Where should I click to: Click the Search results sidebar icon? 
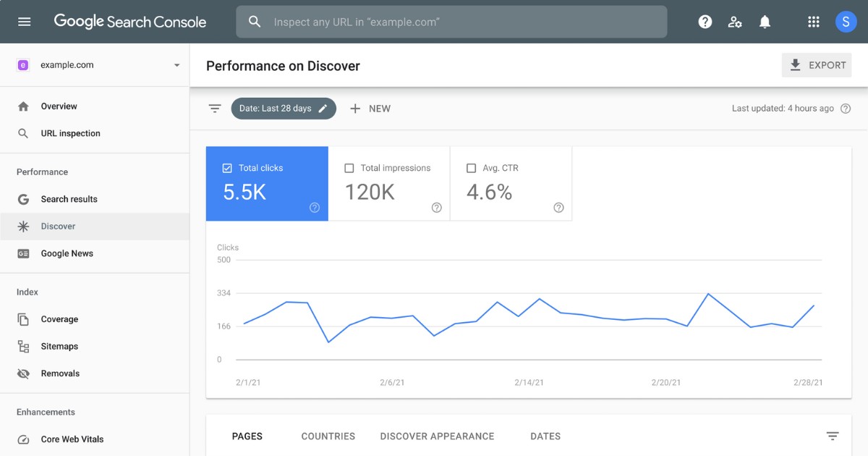(x=25, y=199)
